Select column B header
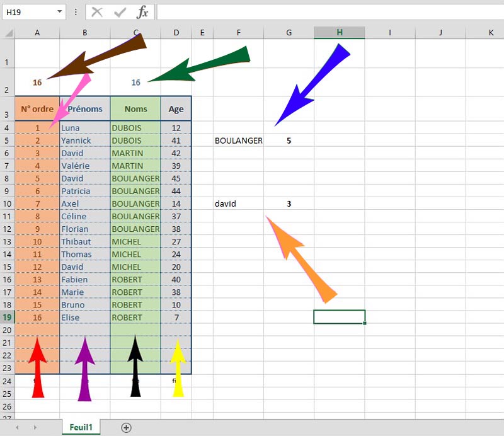 85,33
